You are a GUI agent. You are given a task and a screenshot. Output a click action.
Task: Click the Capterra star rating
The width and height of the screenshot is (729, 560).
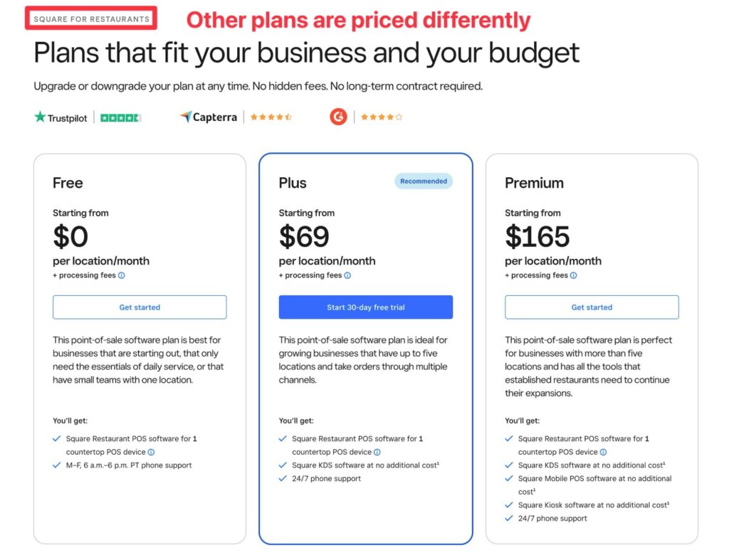271,117
